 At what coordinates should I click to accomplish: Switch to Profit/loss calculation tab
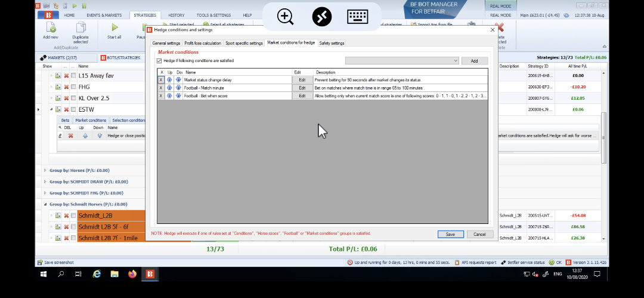pos(203,43)
